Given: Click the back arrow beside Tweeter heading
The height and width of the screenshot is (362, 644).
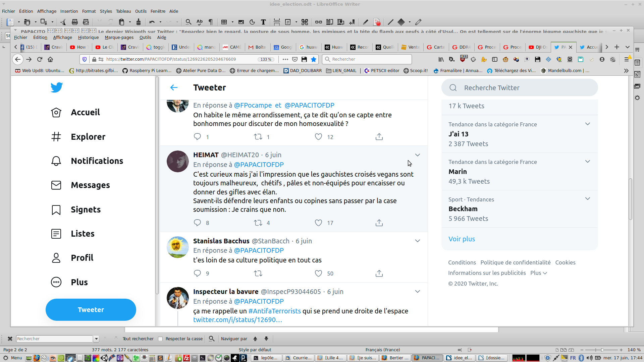Looking at the screenshot, I should point(174,87).
